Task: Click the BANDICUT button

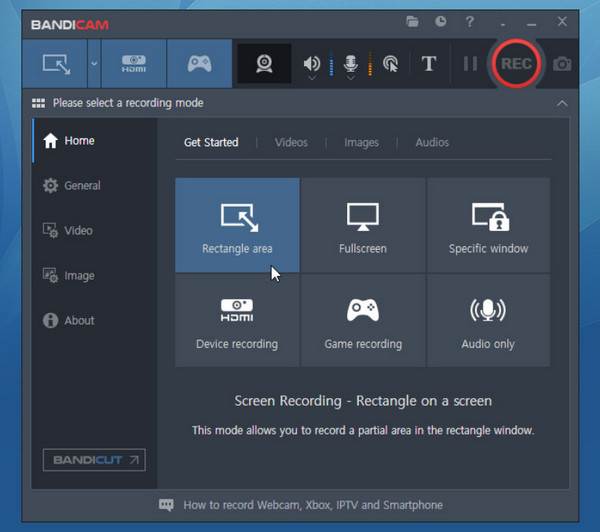Action: (x=94, y=460)
